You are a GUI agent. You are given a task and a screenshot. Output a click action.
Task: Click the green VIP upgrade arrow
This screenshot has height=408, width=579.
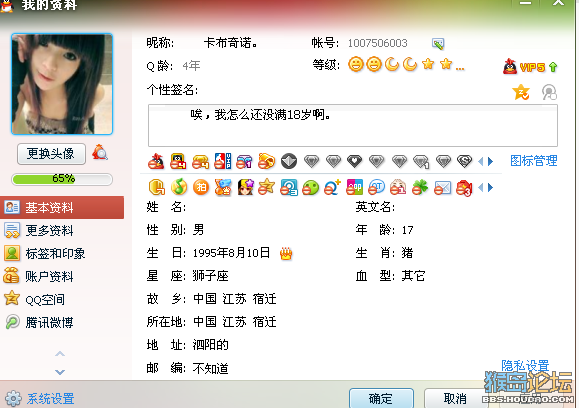[x=553, y=67]
